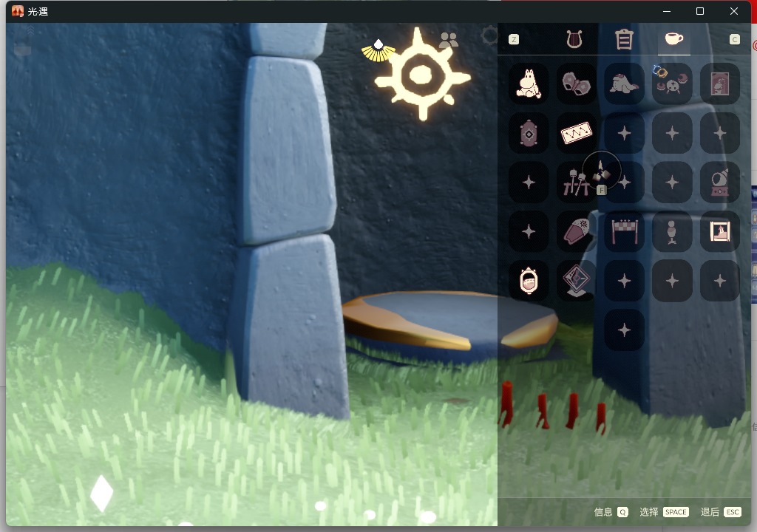The image size is (757, 532).
Task: Click the 光遇 app icon in title bar
Action: point(18,11)
